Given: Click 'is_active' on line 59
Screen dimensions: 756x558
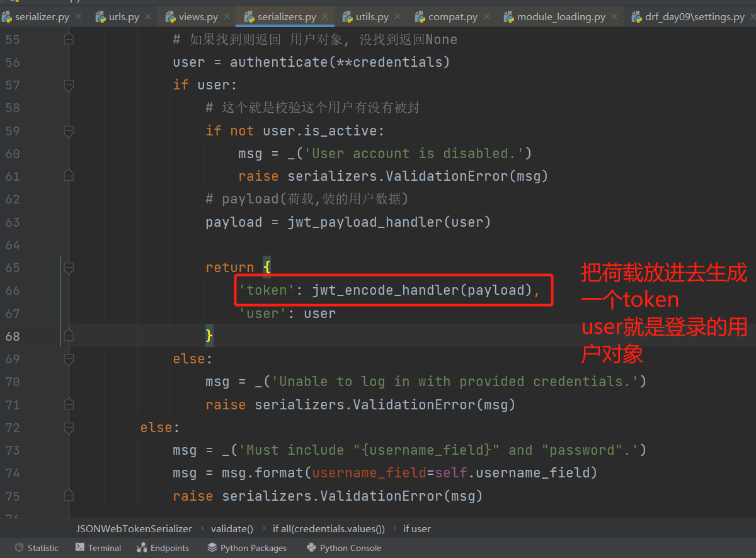Looking at the screenshot, I should (340, 131).
